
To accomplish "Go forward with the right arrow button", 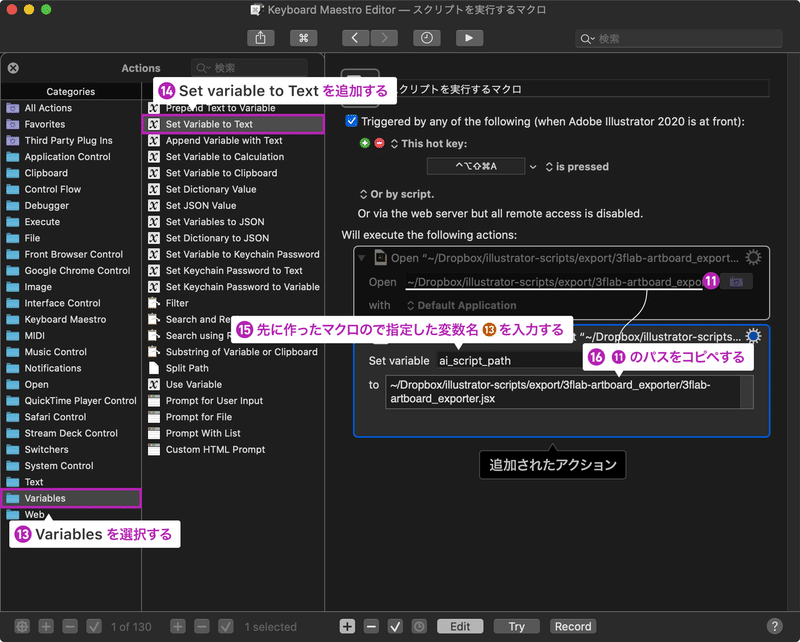I will coord(384,38).
